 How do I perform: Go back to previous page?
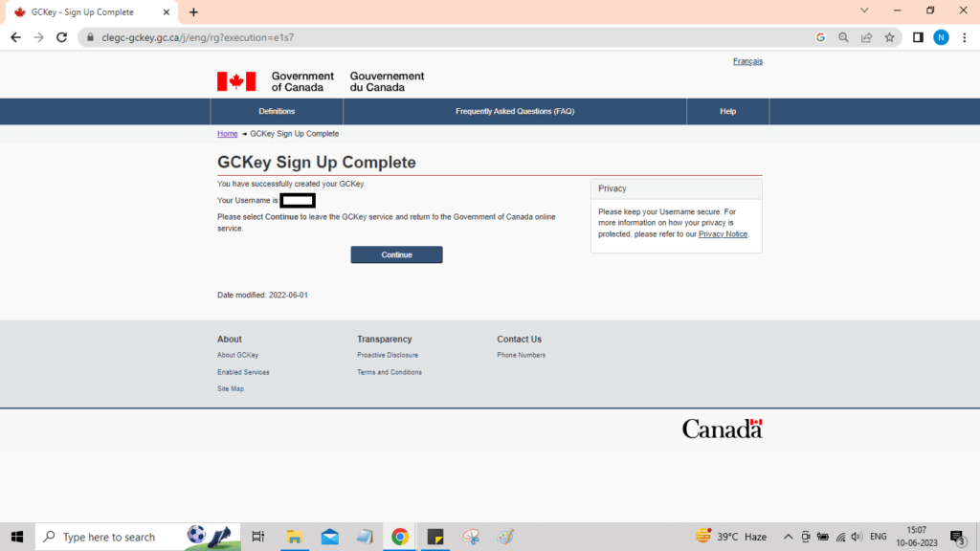tap(15, 37)
